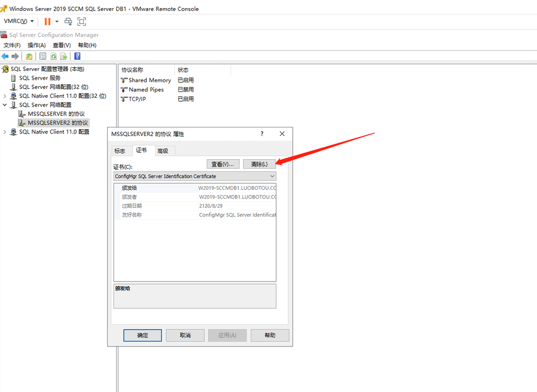The image size is (537, 392).
Task: Click the 帮助 button in the dialog
Action: (x=270, y=336)
